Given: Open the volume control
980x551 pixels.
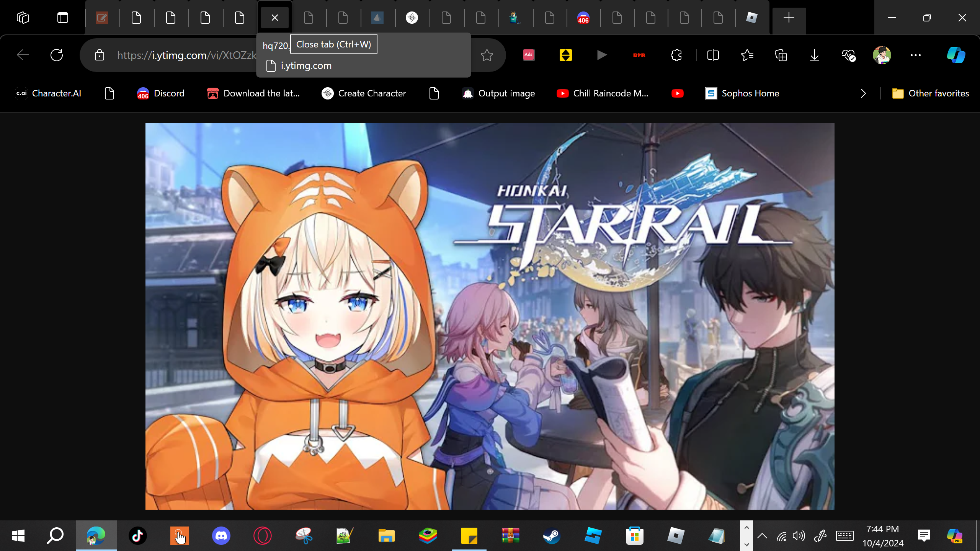Looking at the screenshot, I should (799, 536).
